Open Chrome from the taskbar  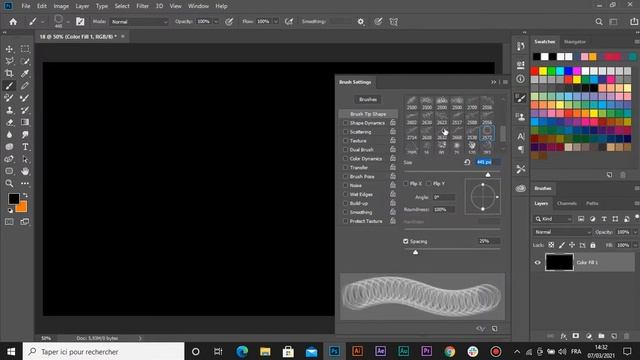(450, 351)
